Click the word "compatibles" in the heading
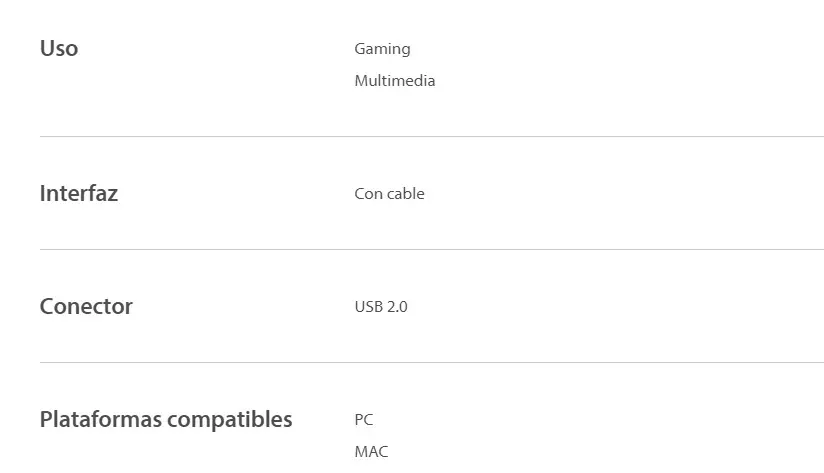824x473 pixels. click(230, 420)
